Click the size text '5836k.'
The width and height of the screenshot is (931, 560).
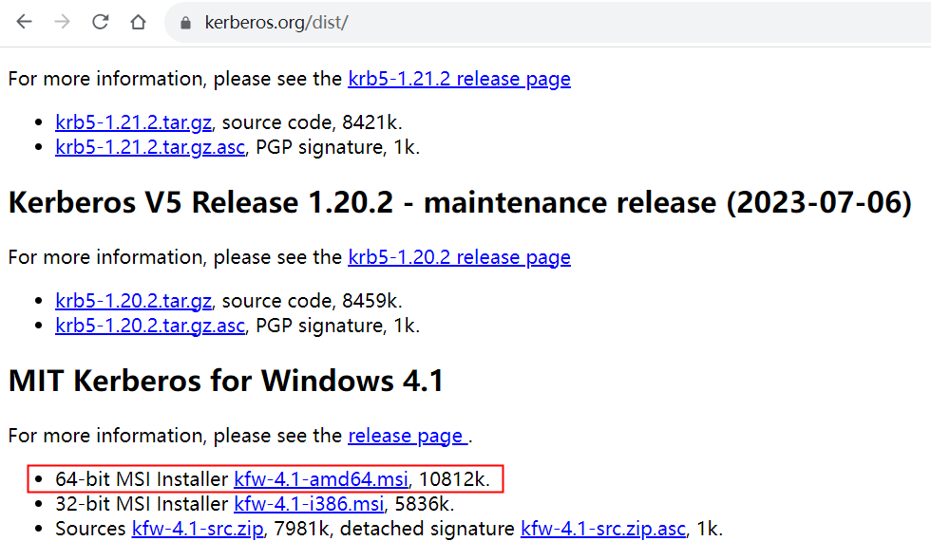pyautogui.click(x=424, y=504)
